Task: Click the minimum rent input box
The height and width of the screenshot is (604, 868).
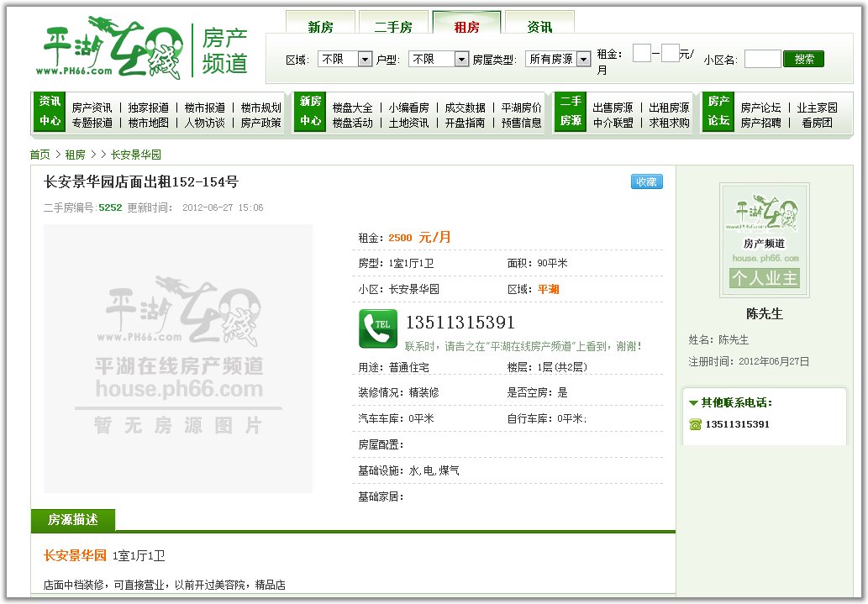Action: pos(641,54)
